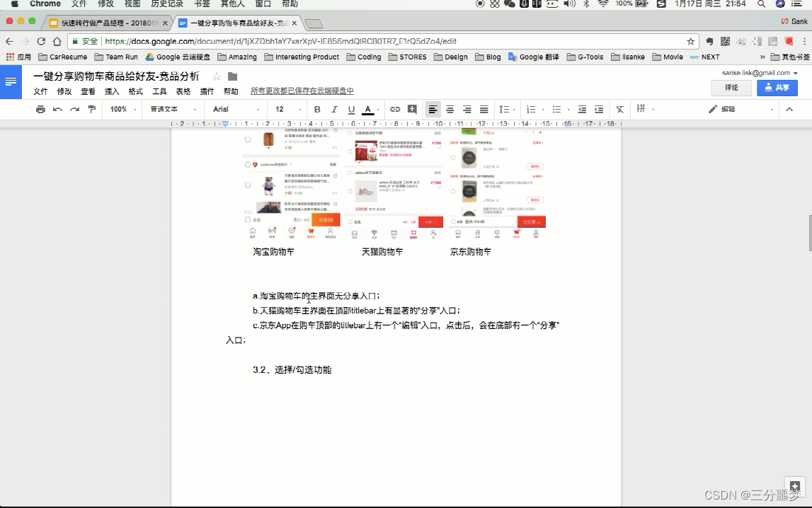Open the paragraph style dropdown
812x508 pixels.
tap(173, 109)
